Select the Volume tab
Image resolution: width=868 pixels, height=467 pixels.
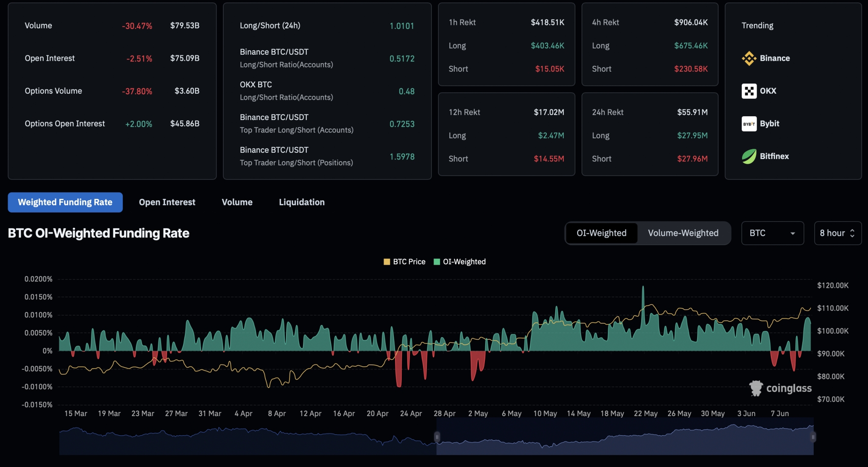point(237,202)
